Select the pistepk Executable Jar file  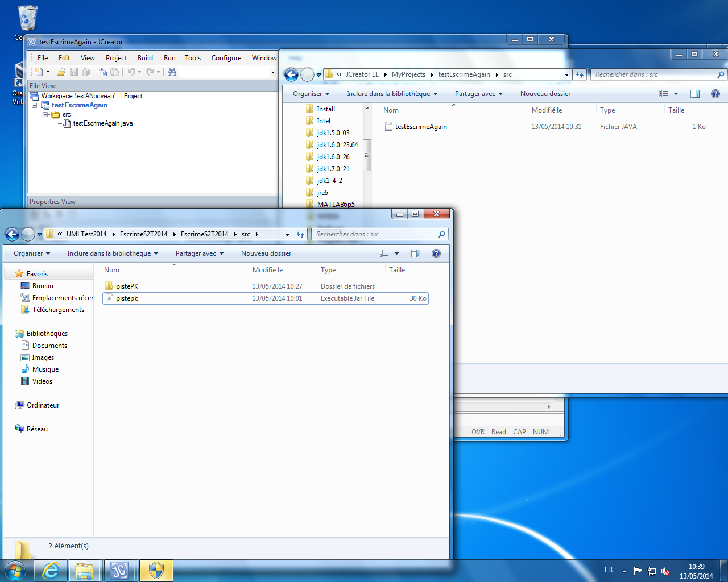(127, 298)
